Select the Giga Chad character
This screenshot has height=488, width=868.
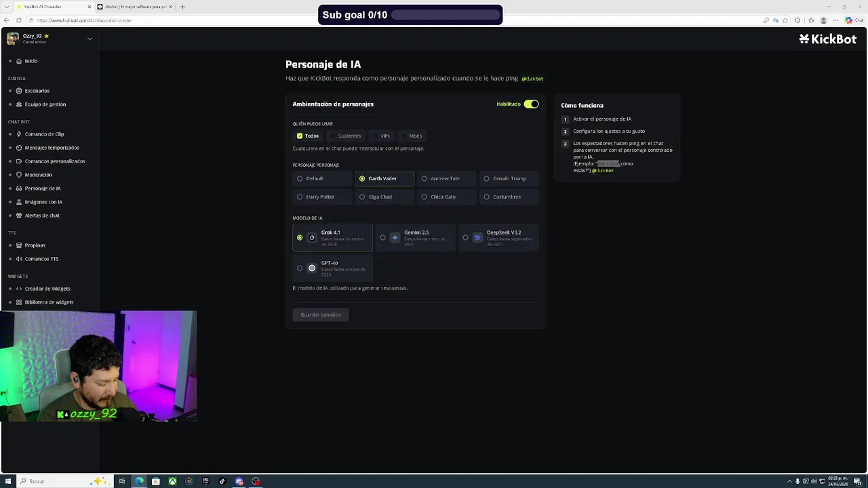coord(384,197)
